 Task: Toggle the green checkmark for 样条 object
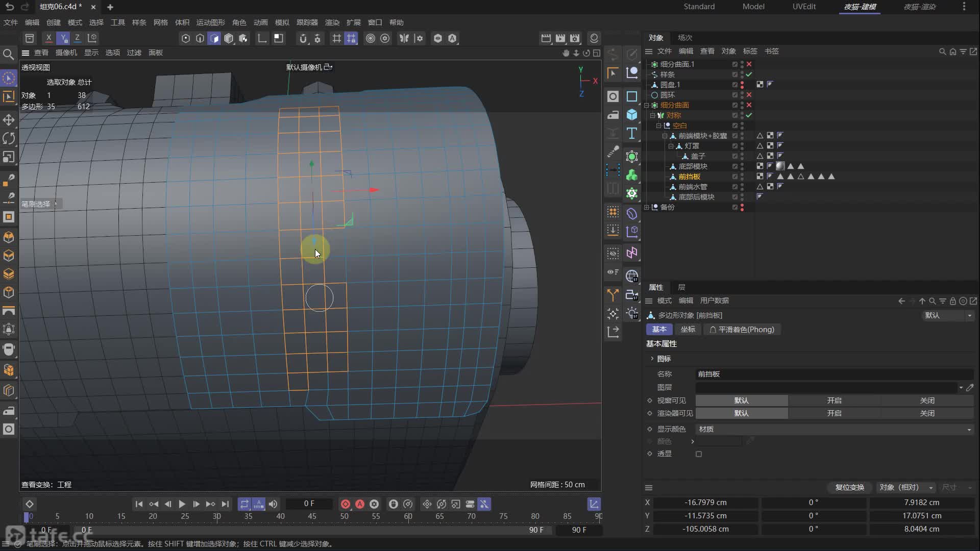(x=749, y=74)
